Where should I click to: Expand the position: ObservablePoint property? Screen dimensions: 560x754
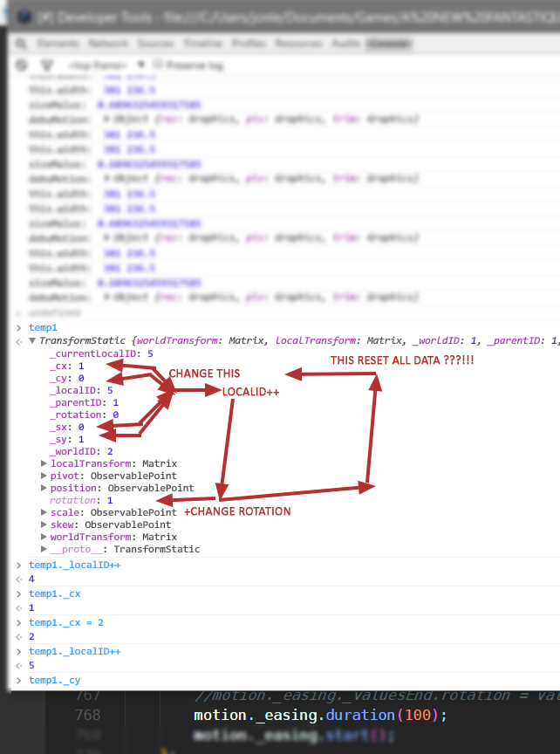(44, 488)
